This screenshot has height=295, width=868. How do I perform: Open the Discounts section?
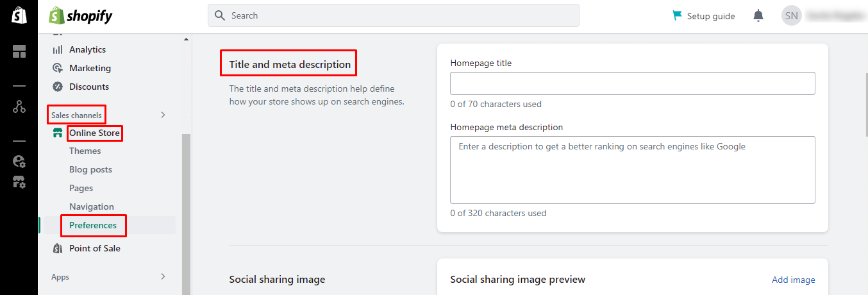pos(89,87)
